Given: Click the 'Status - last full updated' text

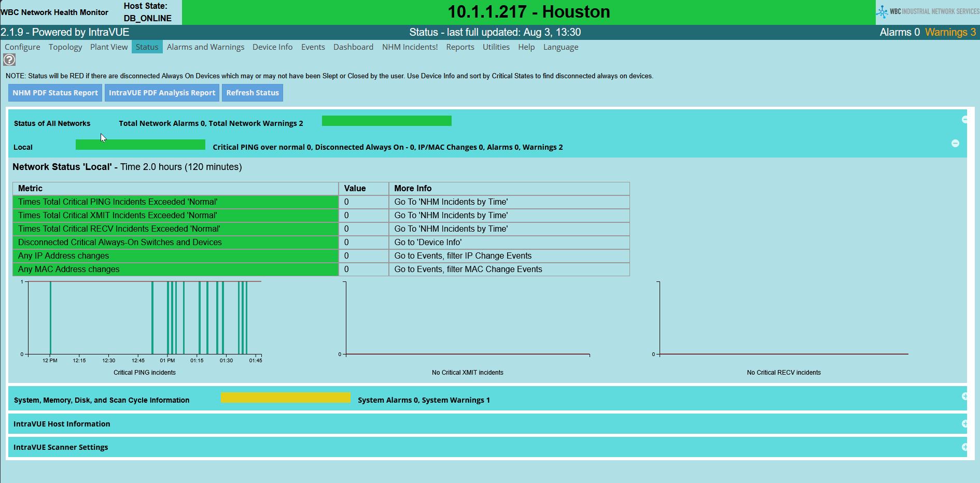Looking at the screenshot, I should pyautogui.click(x=495, y=32).
